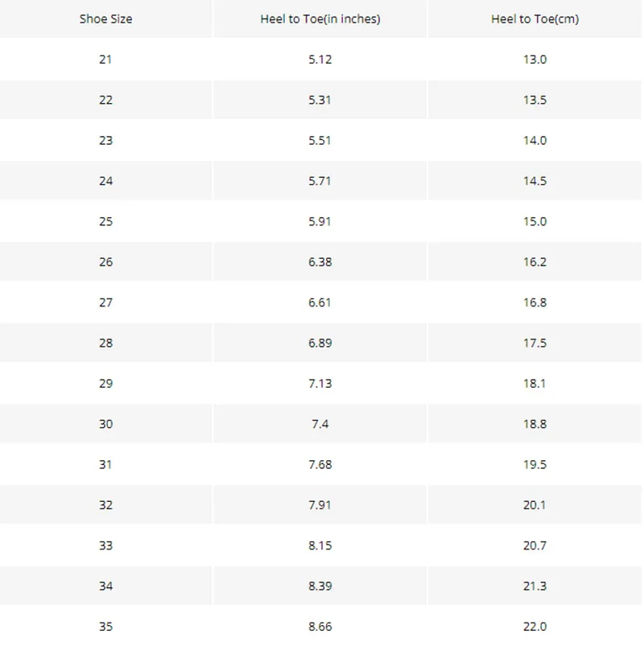Image resolution: width=644 pixels, height=650 pixels.
Task: Select the 14.0 cm cell
Action: click(535, 140)
